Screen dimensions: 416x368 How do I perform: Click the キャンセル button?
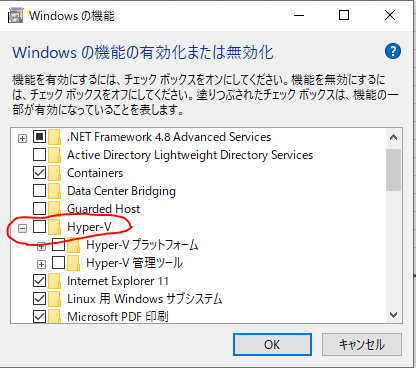362,344
